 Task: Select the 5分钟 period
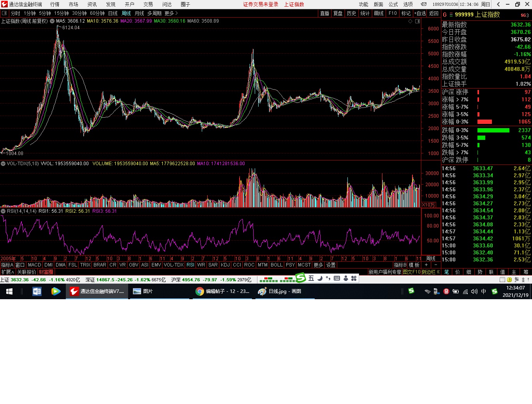[45, 13]
